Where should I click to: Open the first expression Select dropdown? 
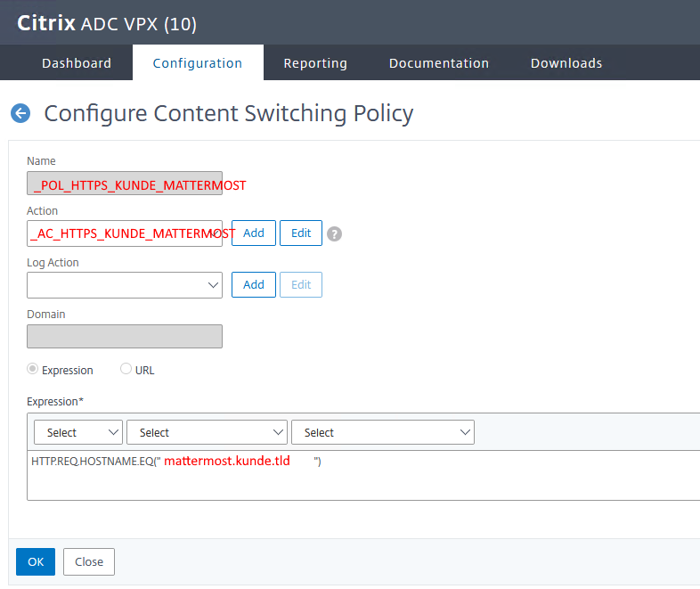pos(78,432)
